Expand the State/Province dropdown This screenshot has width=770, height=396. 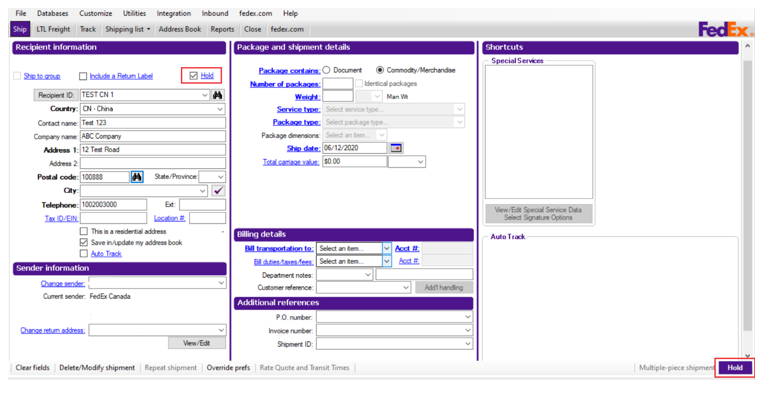point(220,177)
